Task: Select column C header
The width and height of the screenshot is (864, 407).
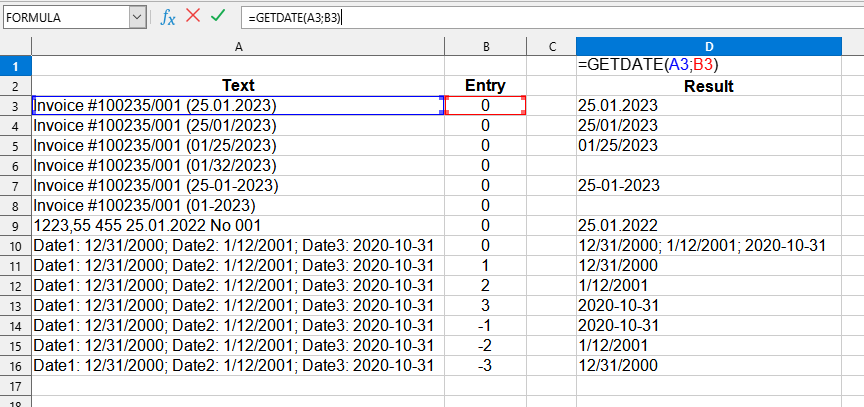Action: 552,46
